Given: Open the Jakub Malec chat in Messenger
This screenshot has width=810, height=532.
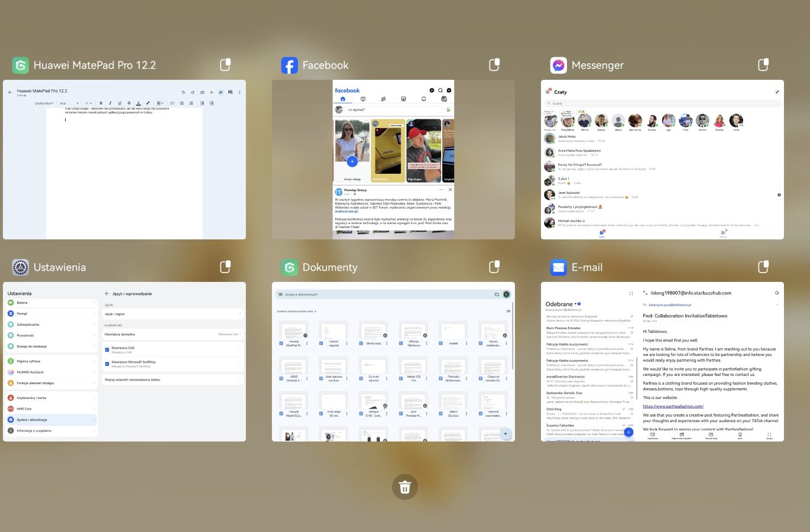Looking at the screenshot, I should click(x=662, y=138).
